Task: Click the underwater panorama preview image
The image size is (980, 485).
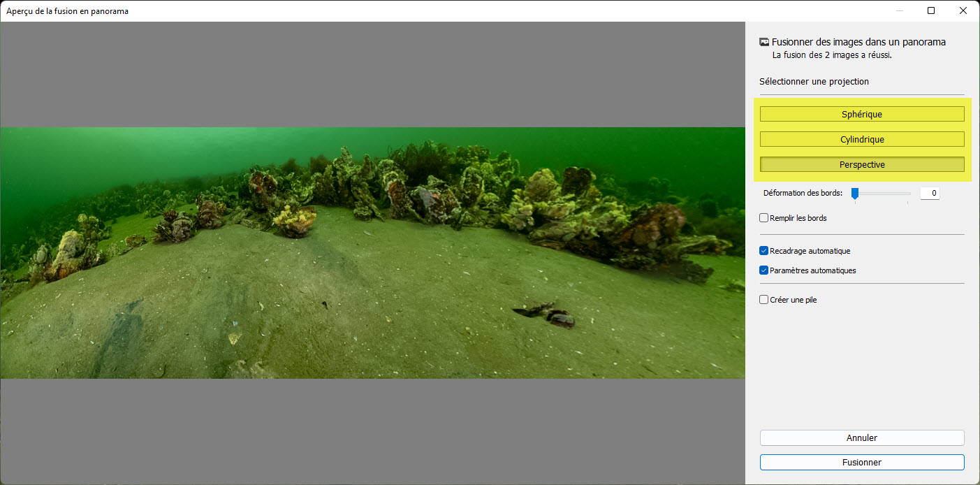Action: [373, 253]
